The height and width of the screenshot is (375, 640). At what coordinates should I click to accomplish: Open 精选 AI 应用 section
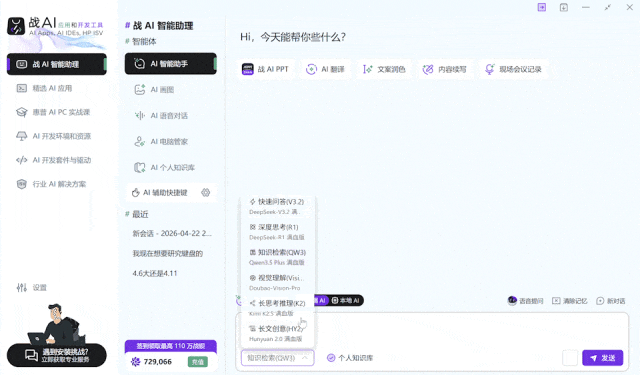pos(52,88)
